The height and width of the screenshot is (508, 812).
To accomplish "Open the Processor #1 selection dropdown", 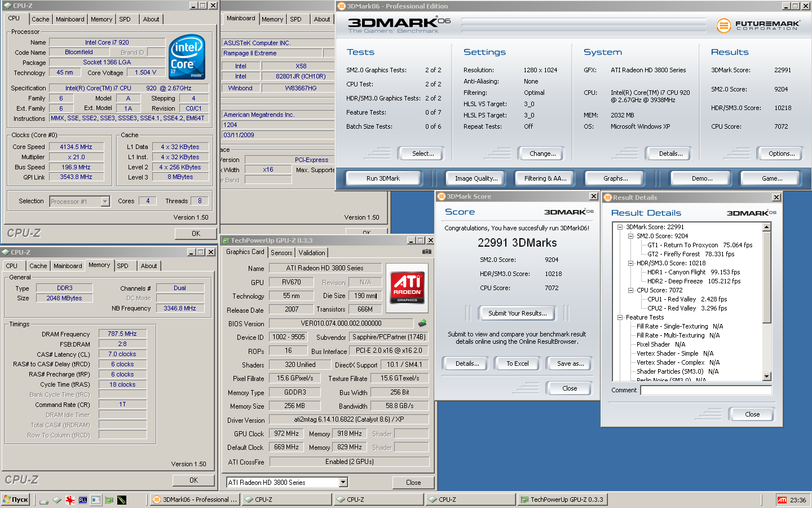I will click(x=105, y=202).
